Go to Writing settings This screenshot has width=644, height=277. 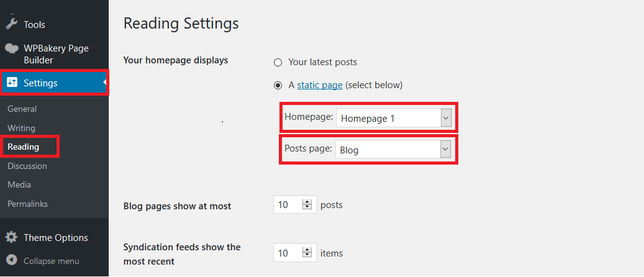pos(21,128)
